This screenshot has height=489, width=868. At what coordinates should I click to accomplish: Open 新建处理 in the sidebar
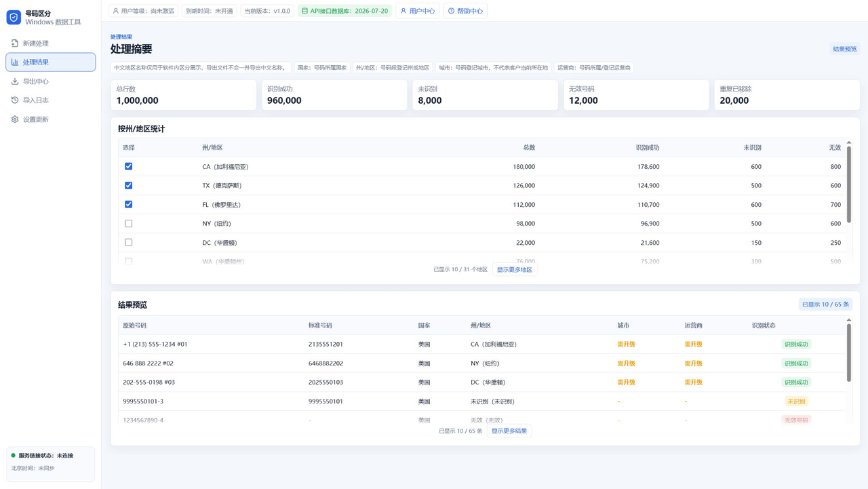[51, 43]
